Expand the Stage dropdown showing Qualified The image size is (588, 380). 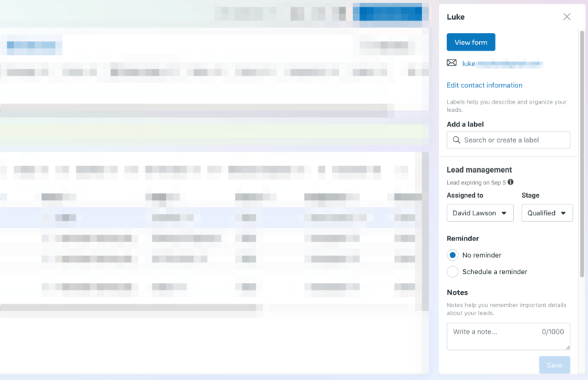(547, 213)
